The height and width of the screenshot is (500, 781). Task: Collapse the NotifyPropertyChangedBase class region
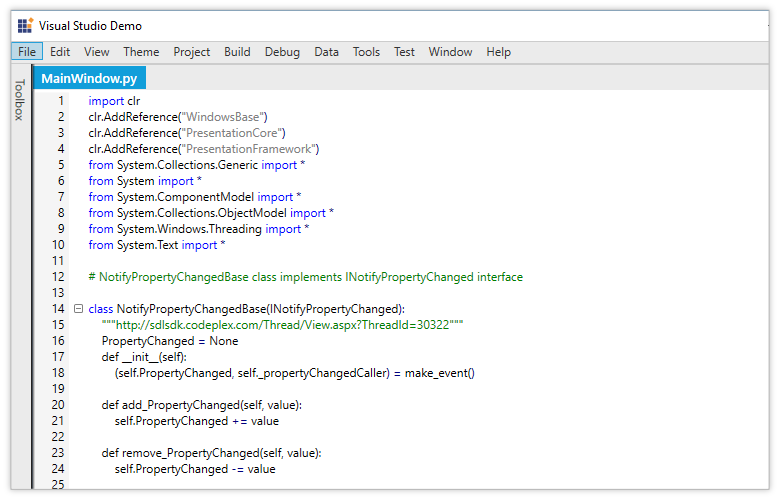tap(78, 309)
